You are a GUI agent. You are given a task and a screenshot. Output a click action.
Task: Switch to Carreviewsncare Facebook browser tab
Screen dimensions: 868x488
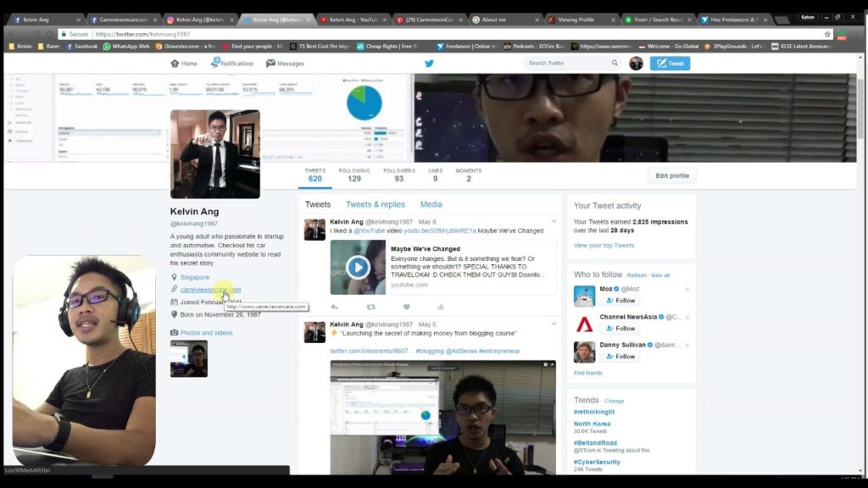(x=124, y=19)
